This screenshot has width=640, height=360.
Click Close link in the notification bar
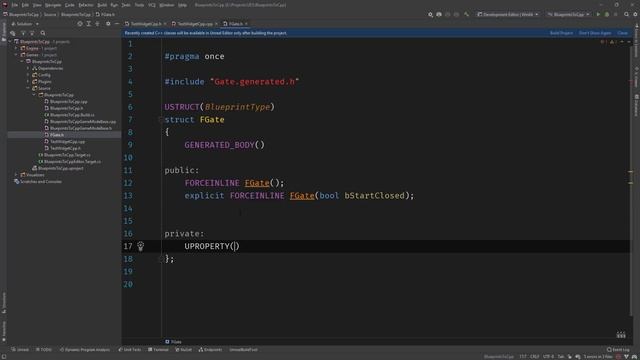tap(622, 33)
